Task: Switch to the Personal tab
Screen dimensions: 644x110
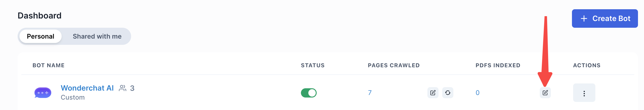Action: [40, 37]
